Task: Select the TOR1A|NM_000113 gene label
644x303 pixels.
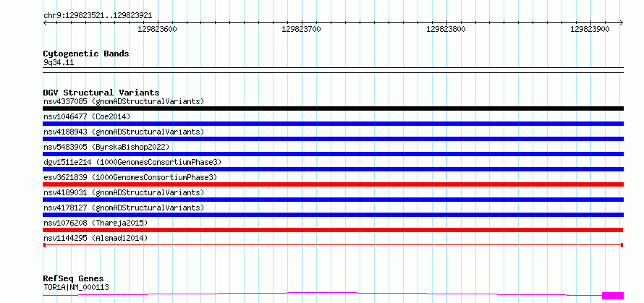Action: click(76, 287)
